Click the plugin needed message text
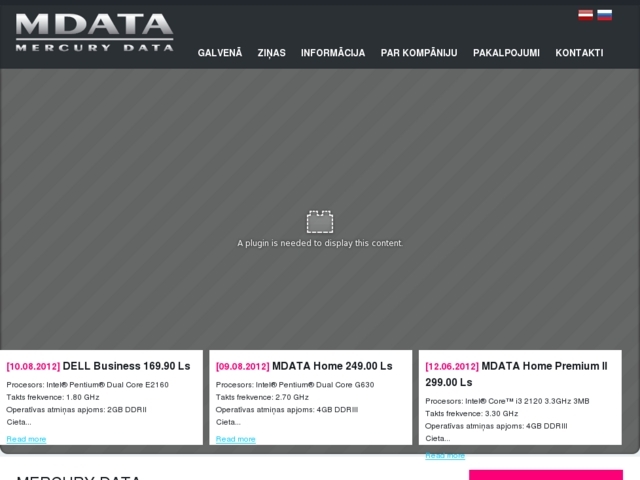This screenshot has width=640, height=480. [x=320, y=243]
